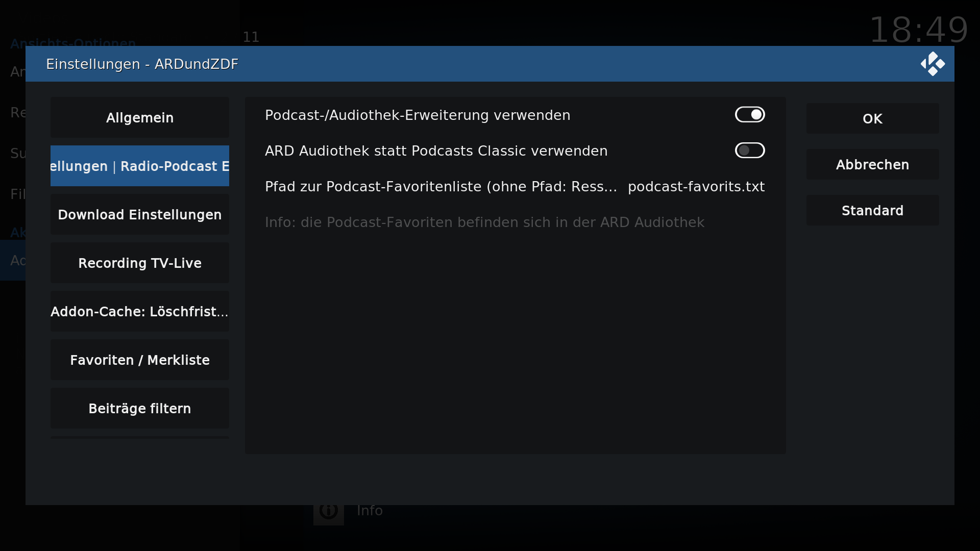
Task: Click the Einstellungen - ARDundZDF title
Action: pos(142,64)
